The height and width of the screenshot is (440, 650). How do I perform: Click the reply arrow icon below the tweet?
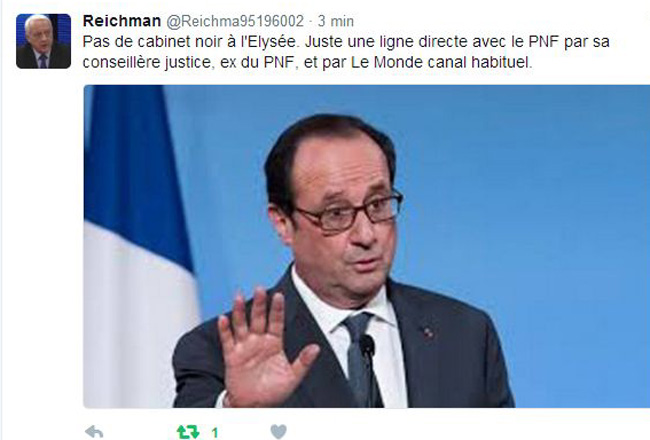tap(94, 432)
